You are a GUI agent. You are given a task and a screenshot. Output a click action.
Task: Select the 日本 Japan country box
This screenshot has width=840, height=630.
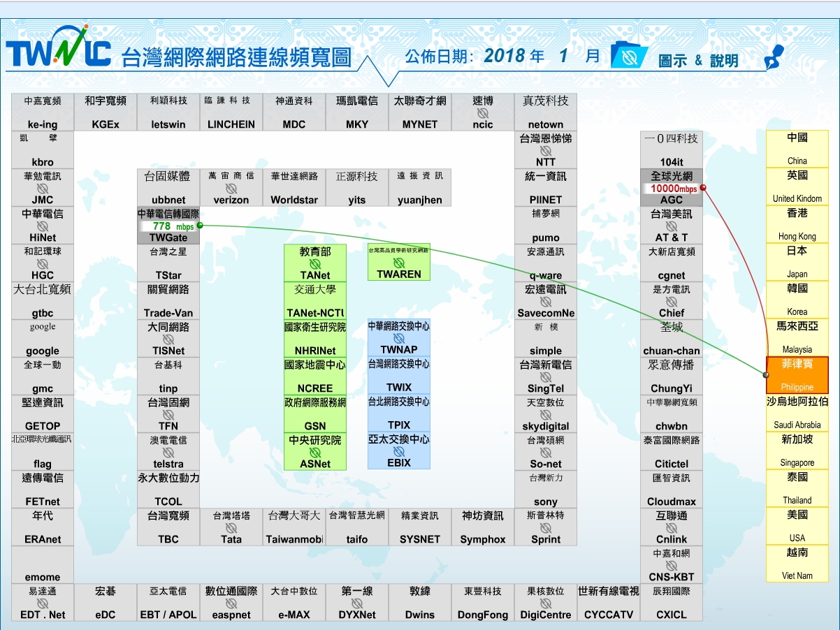797,261
